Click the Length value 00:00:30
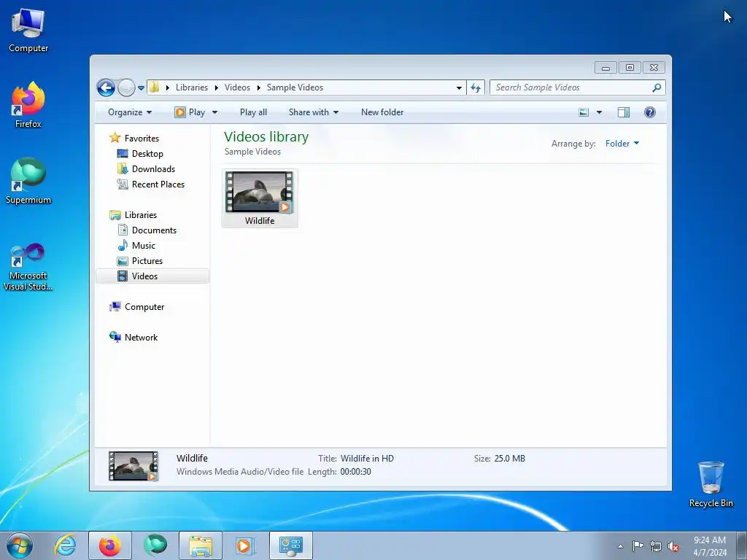747x560 pixels. pos(355,472)
